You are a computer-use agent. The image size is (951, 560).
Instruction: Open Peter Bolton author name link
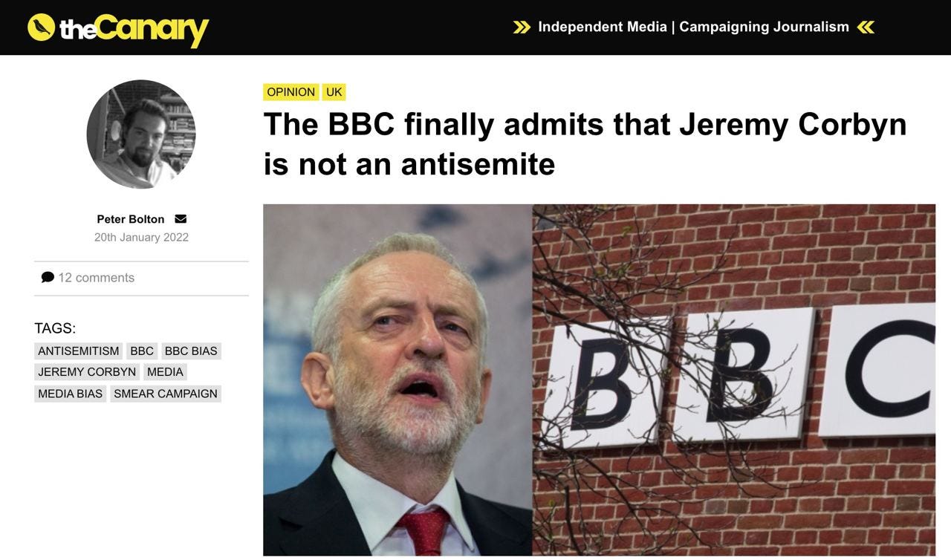131,219
